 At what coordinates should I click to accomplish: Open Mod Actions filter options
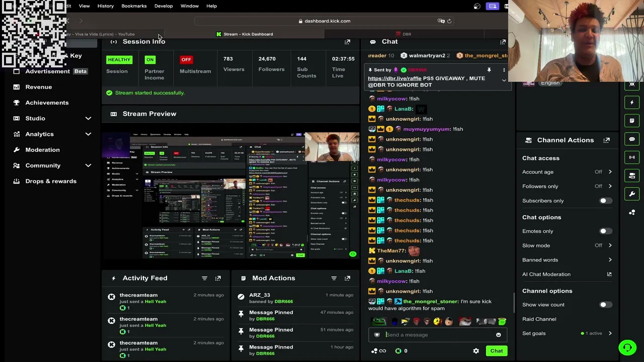click(334, 278)
